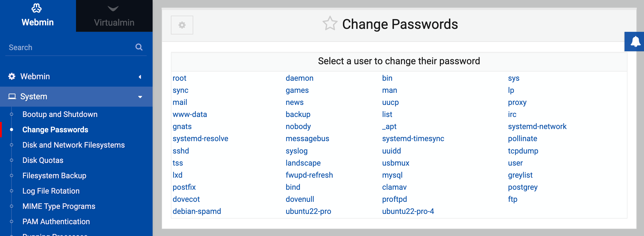Click the Webmin category gear icon
Viewport: 644px width, 236px height.
12,76
